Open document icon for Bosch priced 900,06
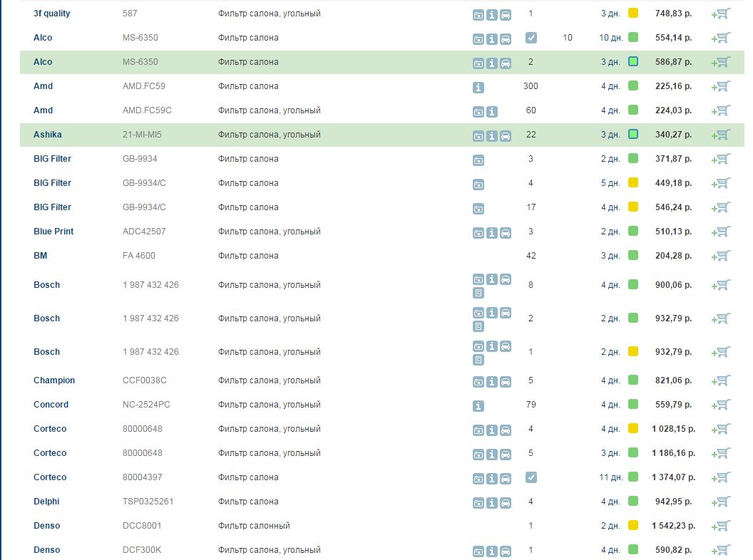753x560 pixels. 478,293
